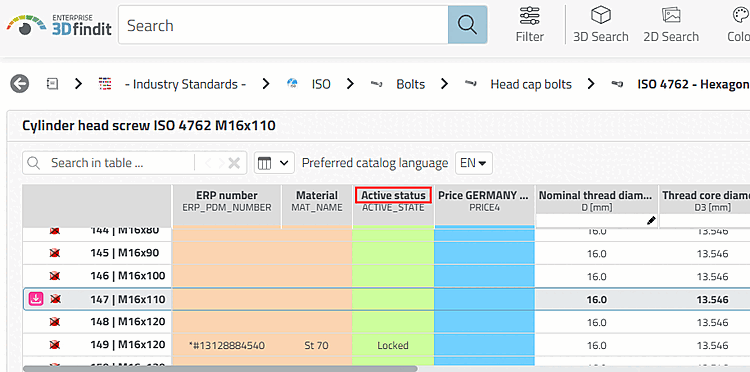
Task: Click the crossed-out status icon on row 147
Action: [55, 300]
